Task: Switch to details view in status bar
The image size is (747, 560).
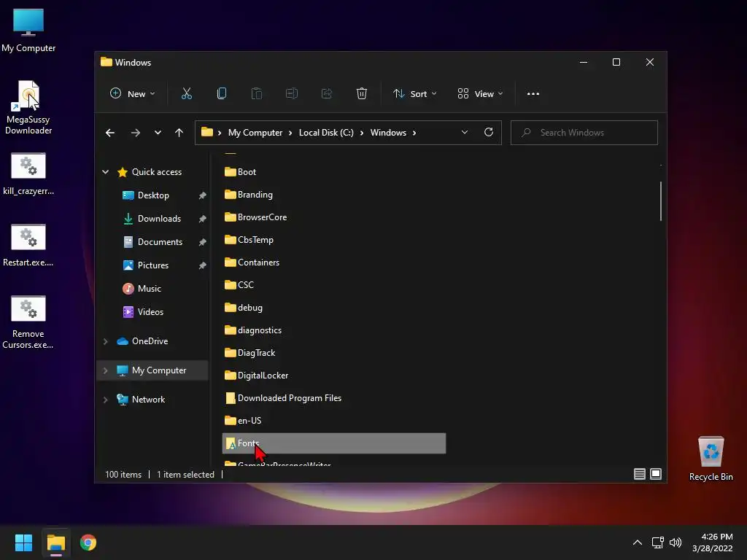Action: pos(640,474)
